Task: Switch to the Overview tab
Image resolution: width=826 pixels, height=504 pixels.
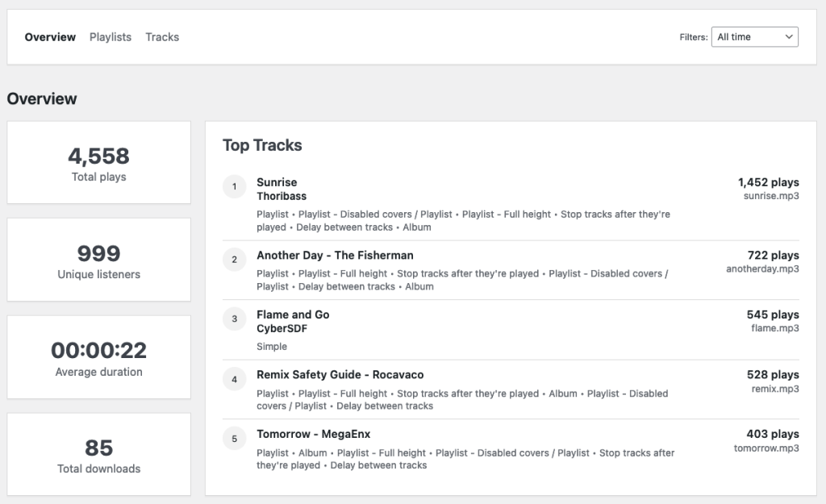Action: (50, 37)
